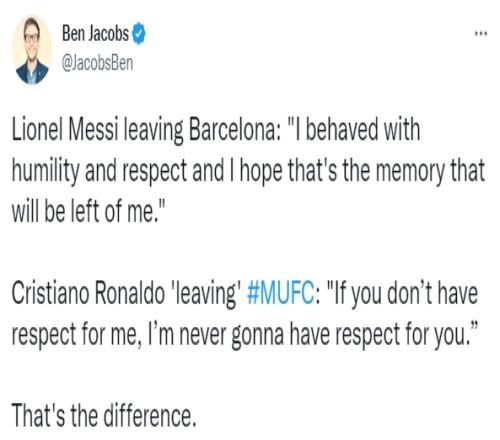500x440 pixels.
Task: Click the Ben Jacobs display name
Action: click(95, 34)
